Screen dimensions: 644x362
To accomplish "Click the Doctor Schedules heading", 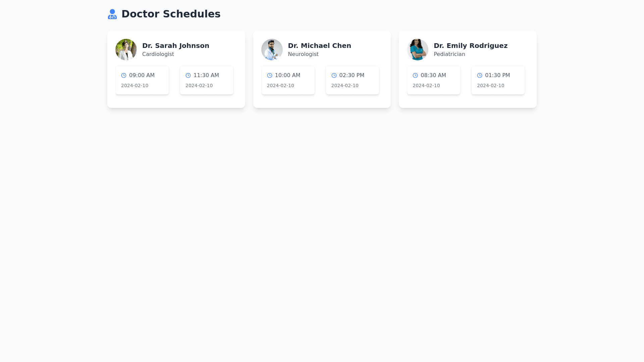I will (171, 14).
